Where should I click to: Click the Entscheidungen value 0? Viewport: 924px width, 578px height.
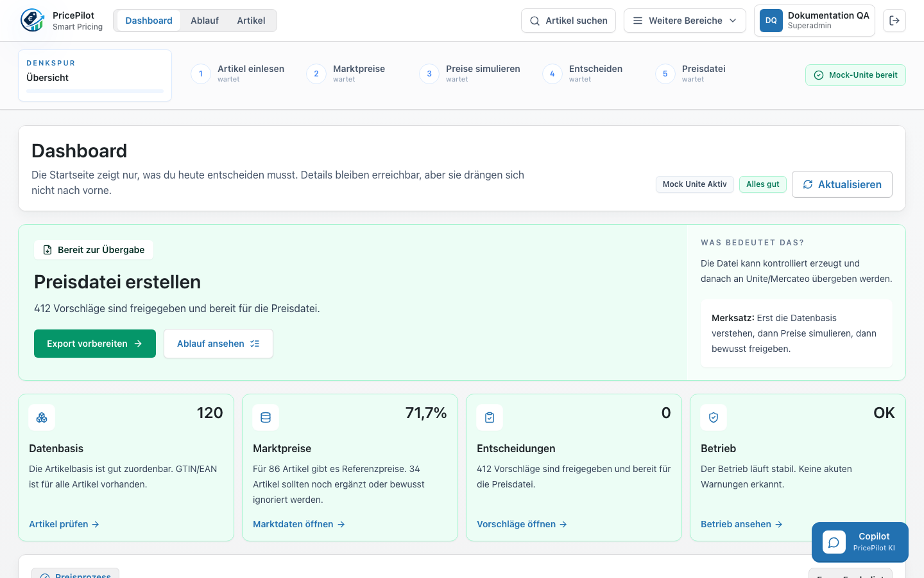[666, 413]
